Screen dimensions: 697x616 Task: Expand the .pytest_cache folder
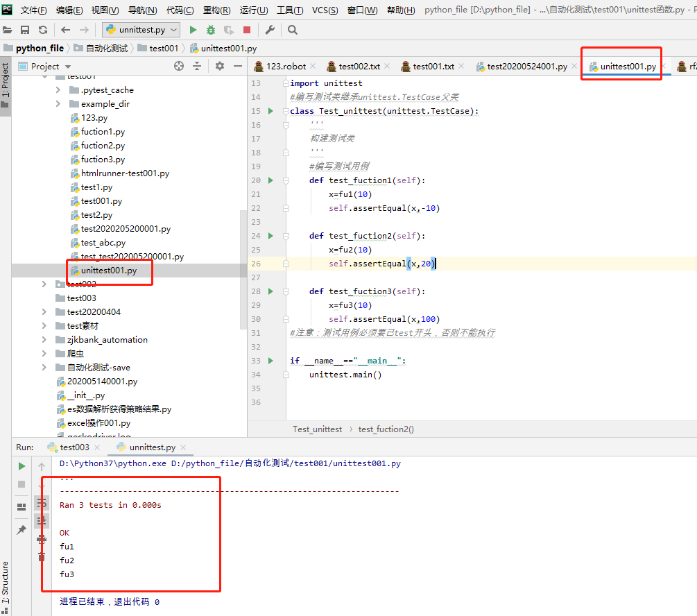click(58, 90)
